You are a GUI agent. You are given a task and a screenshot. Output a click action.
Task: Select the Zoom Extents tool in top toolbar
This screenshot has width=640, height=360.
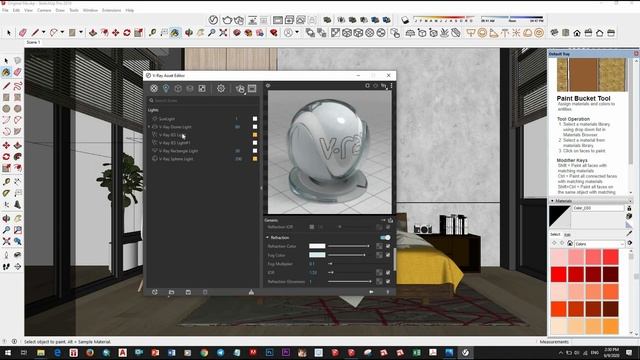click(223, 33)
